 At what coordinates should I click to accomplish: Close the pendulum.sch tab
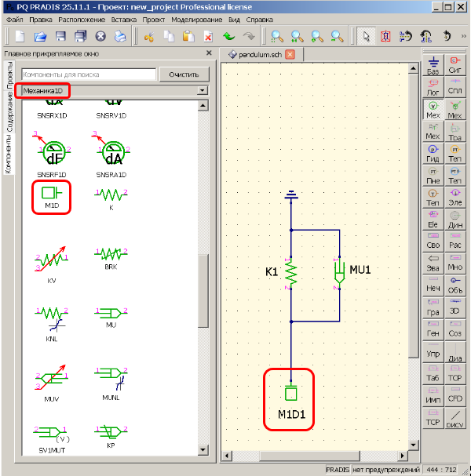[290, 54]
